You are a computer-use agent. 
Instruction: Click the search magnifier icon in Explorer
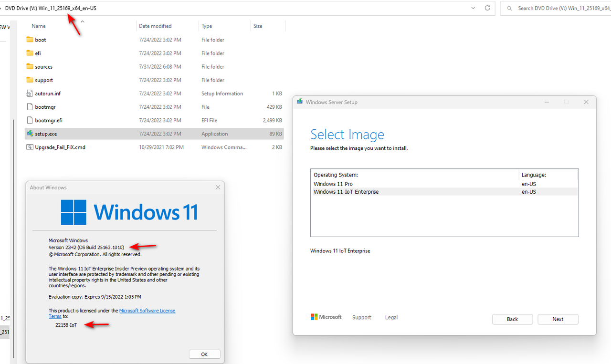[510, 8]
